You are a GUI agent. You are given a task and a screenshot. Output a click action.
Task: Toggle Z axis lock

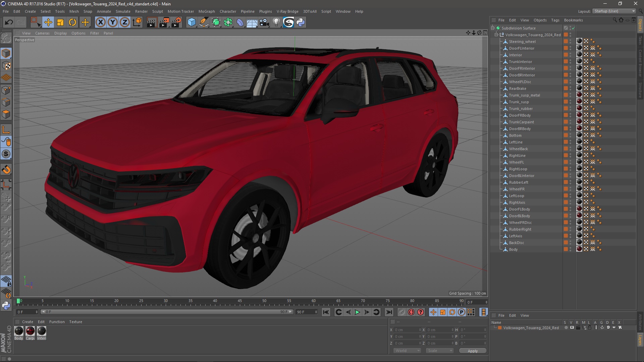click(125, 22)
